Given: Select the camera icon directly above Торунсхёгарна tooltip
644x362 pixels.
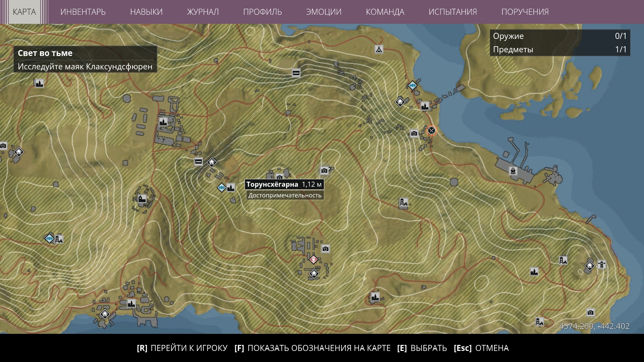Looking at the screenshot, I should [x=279, y=177].
